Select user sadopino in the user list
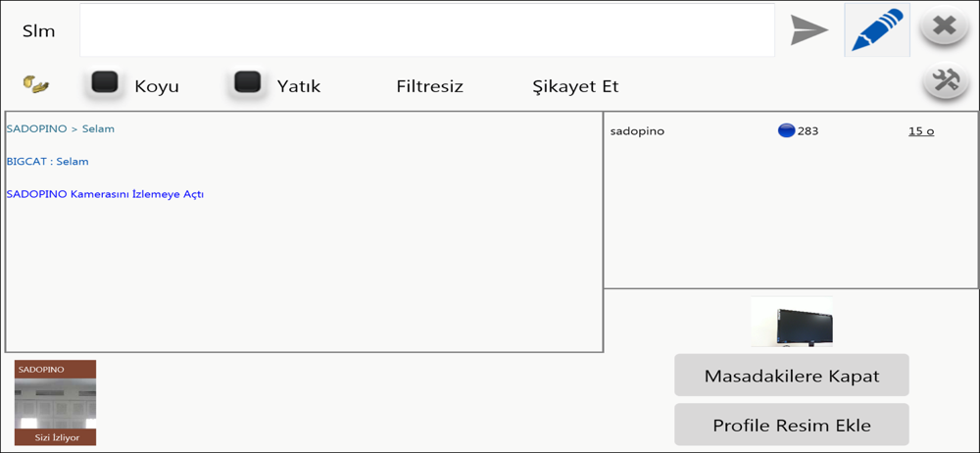 (638, 131)
